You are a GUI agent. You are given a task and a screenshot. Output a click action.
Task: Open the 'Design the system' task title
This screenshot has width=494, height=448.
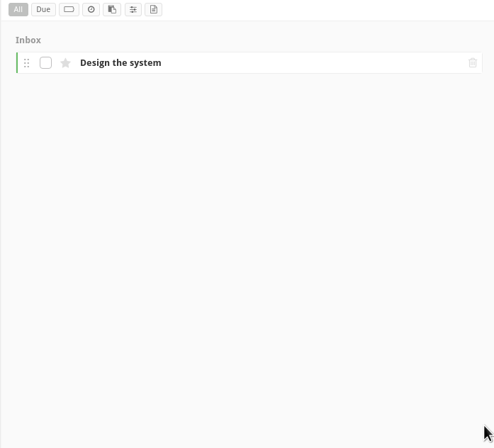(x=120, y=63)
